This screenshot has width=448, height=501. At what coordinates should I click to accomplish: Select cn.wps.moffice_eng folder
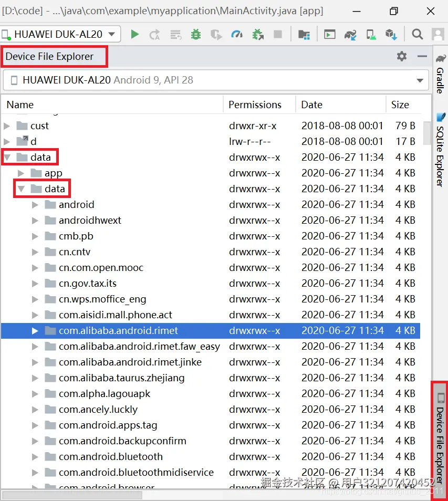coord(211,299)
